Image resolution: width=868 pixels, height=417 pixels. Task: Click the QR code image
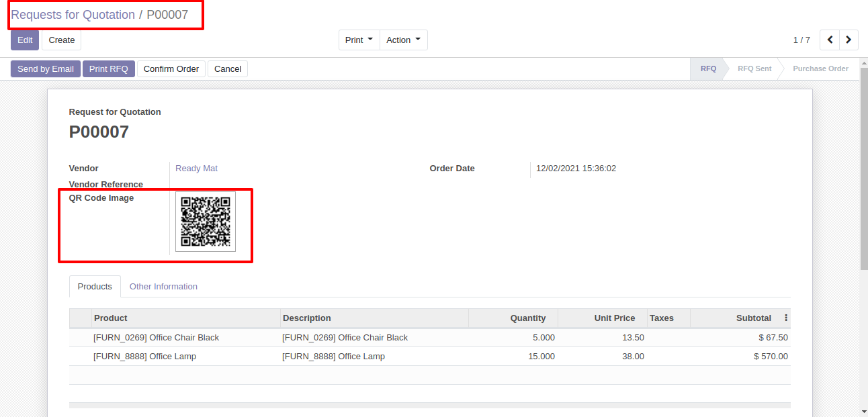(206, 222)
